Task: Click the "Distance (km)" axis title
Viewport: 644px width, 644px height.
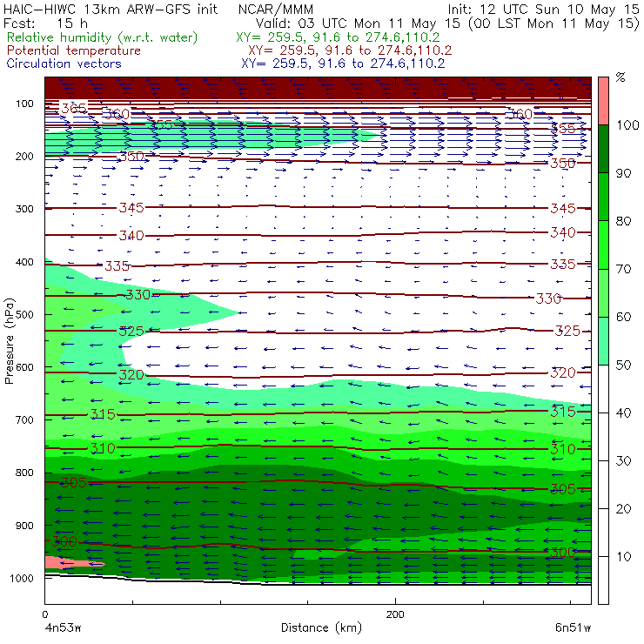Action: [x=321, y=627]
